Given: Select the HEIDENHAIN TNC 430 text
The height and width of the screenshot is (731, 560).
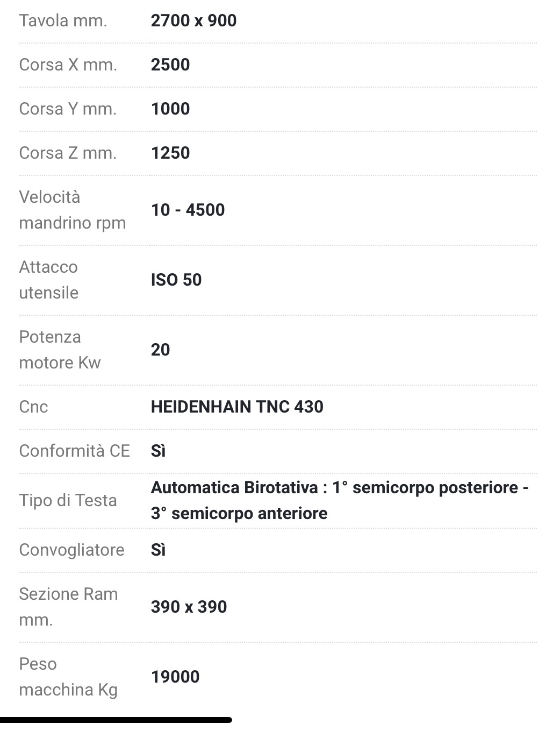Looking at the screenshot, I should point(237,407).
